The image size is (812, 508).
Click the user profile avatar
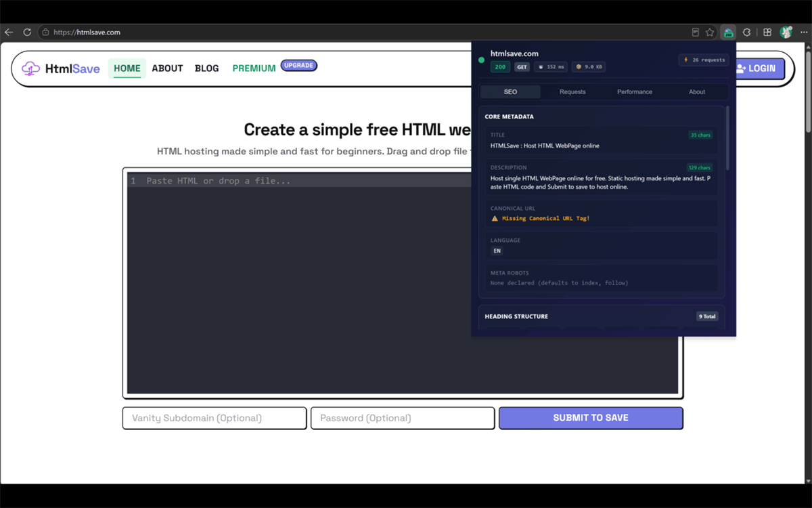coord(786,32)
